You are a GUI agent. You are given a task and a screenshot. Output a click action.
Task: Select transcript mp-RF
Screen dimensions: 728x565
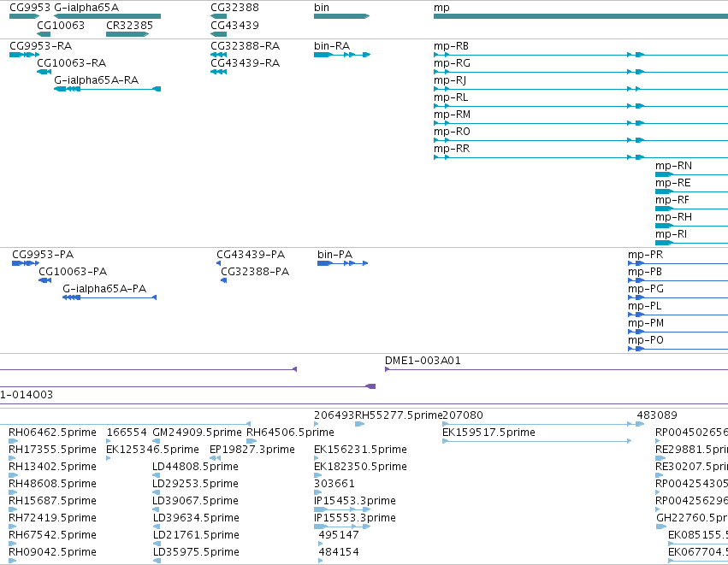pos(691,209)
